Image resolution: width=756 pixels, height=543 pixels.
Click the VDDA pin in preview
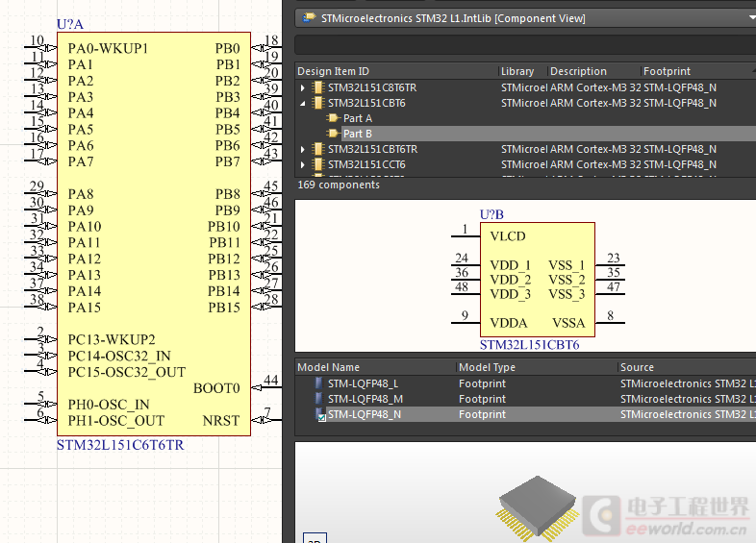[509, 323]
